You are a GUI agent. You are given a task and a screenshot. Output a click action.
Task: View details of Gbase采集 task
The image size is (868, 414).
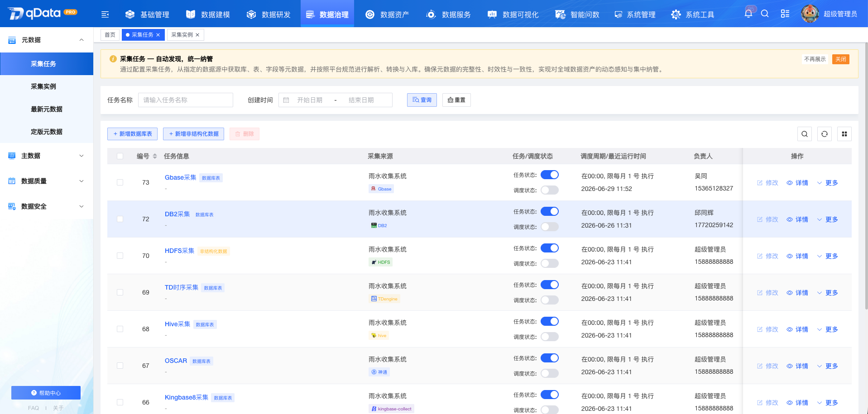pos(797,183)
